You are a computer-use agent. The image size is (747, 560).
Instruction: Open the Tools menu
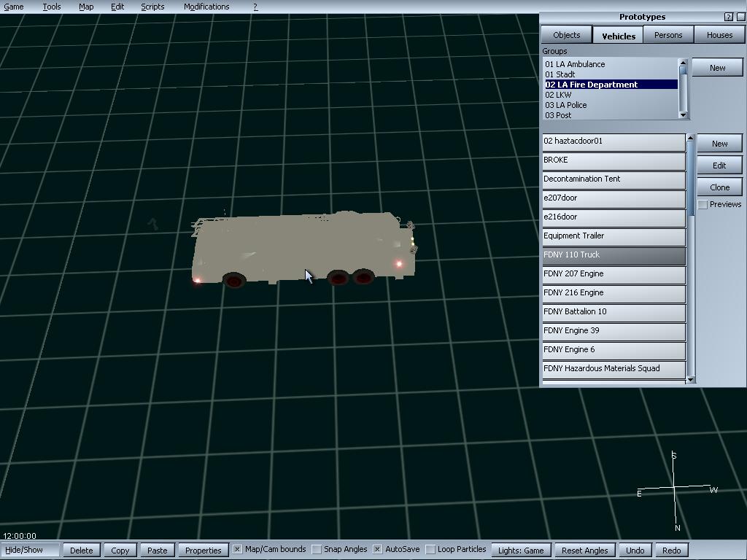[51, 7]
